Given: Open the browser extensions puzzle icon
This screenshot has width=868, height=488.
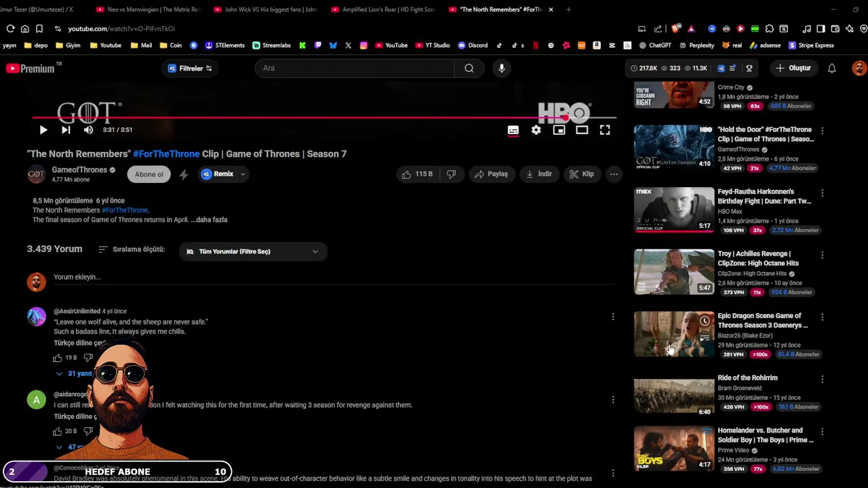Looking at the screenshot, I should click(769, 28).
